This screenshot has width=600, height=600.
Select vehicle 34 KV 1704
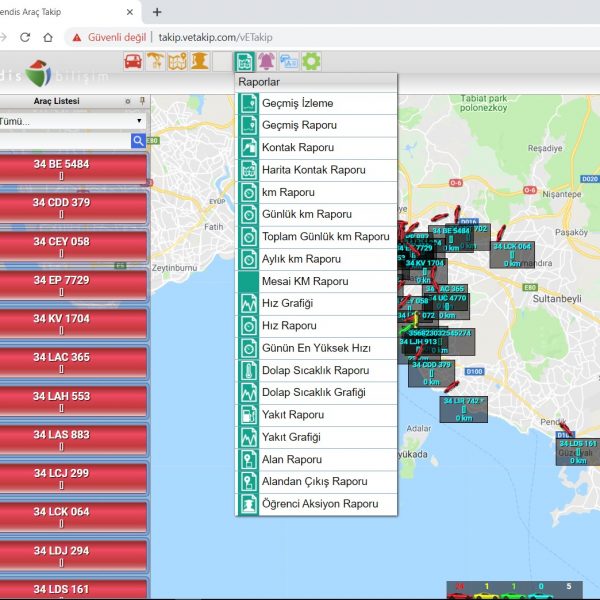73,323
